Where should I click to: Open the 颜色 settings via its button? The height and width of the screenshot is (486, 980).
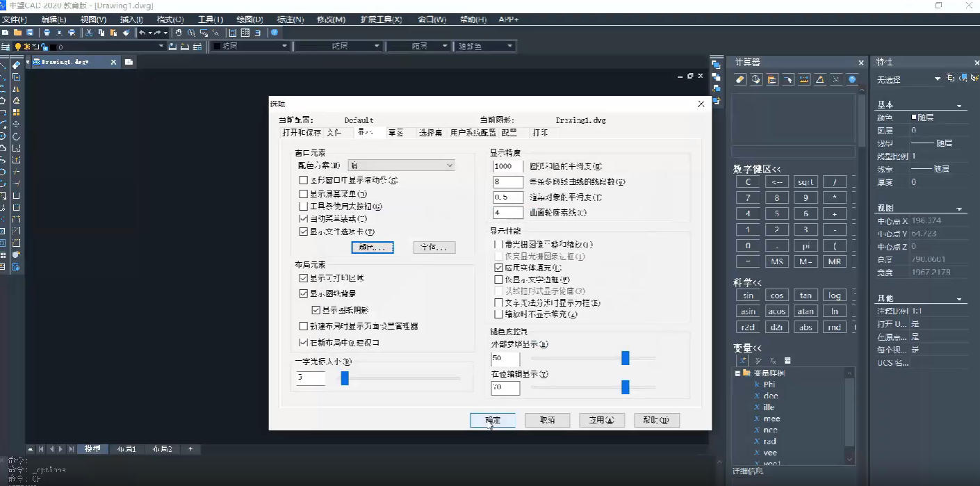pyautogui.click(x=373, y=248)
